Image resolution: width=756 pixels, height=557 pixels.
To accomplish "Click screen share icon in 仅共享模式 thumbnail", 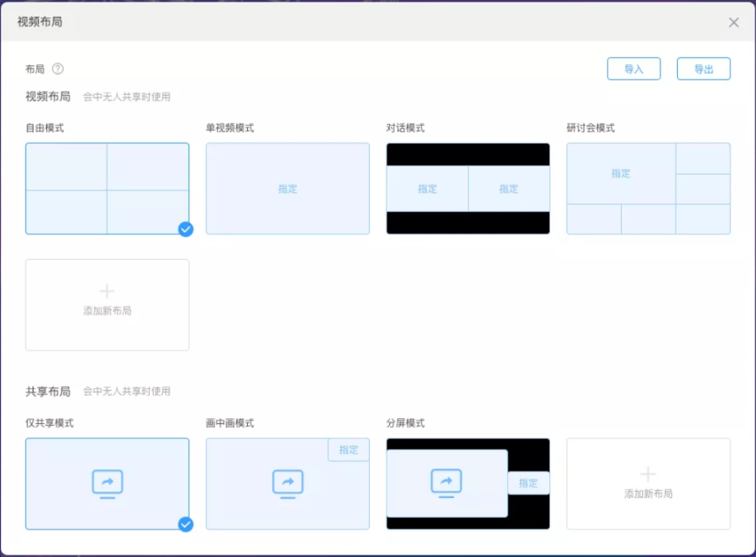I will tap(108, 483).
